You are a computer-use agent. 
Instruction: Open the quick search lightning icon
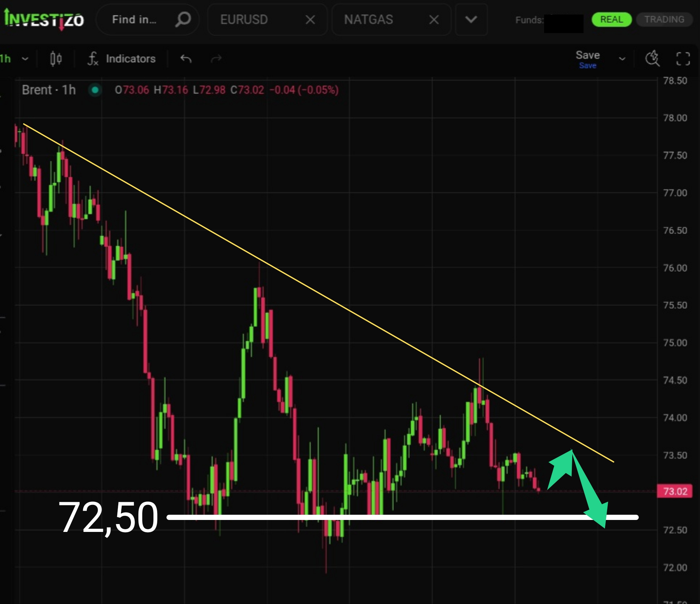tap(652, 58)
